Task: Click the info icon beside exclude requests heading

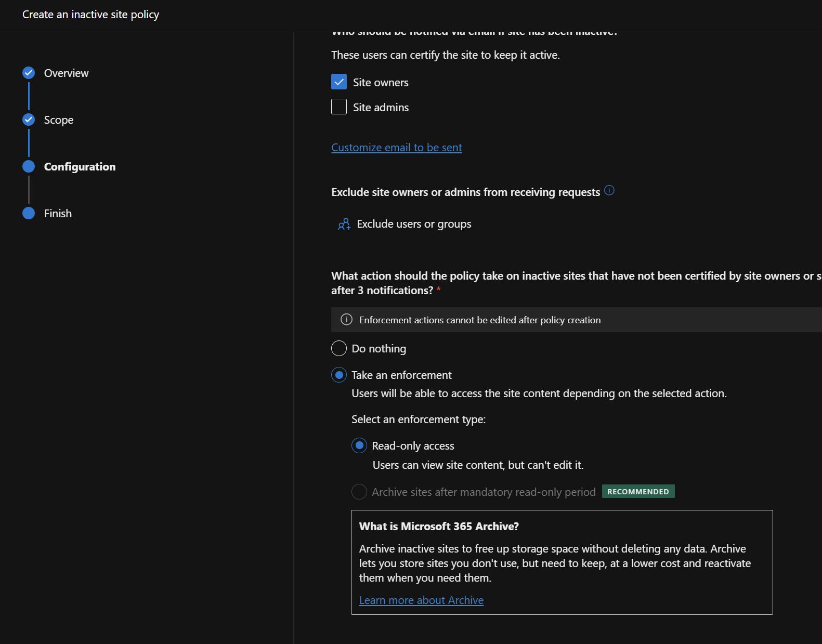Action: pyautogui.click(x=609, y=191)
